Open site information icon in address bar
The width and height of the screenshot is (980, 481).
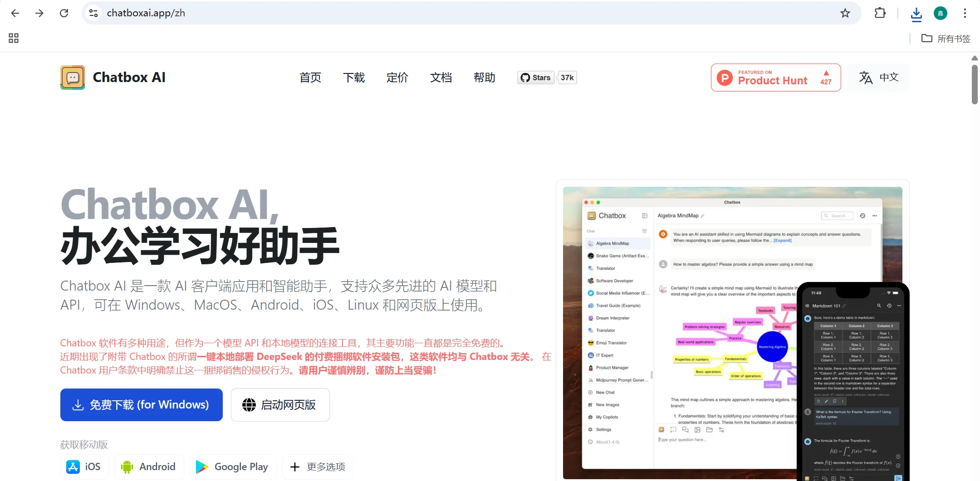point(93,13)
